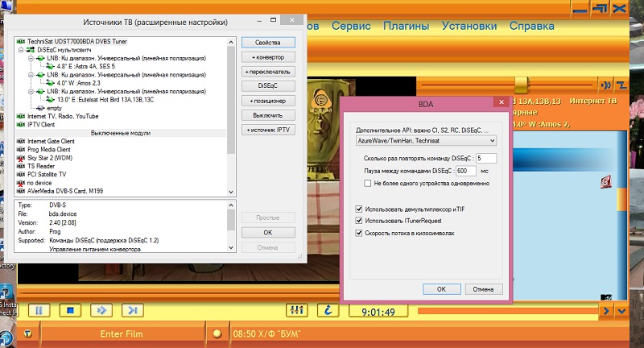Click the volume slider handle
Image resolution: width=644 pixels, height=348 pixels.
(521, 85)
